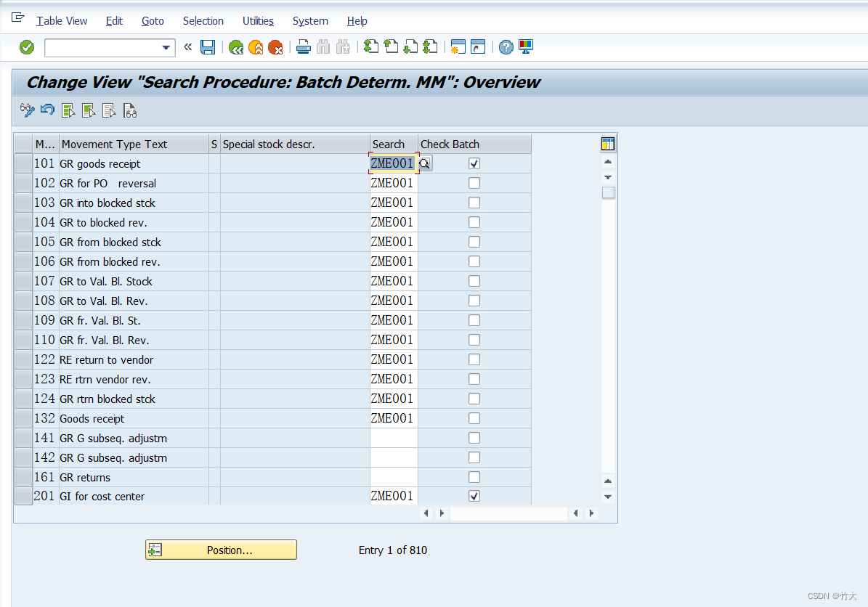Viewport: 868px width, 607px height.
Task: Click the Display/Change toggle pencil icon
Action: (27, 110)
